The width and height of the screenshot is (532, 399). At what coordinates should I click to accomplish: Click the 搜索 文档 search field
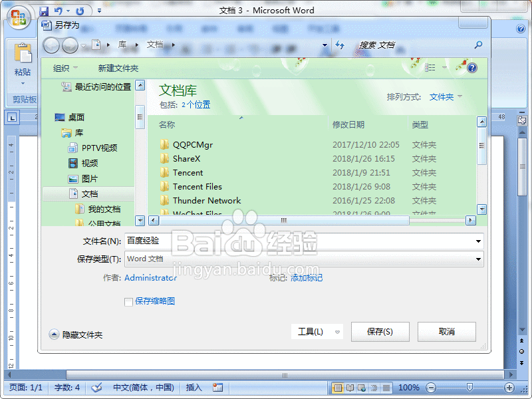click(x=414, y=45)
